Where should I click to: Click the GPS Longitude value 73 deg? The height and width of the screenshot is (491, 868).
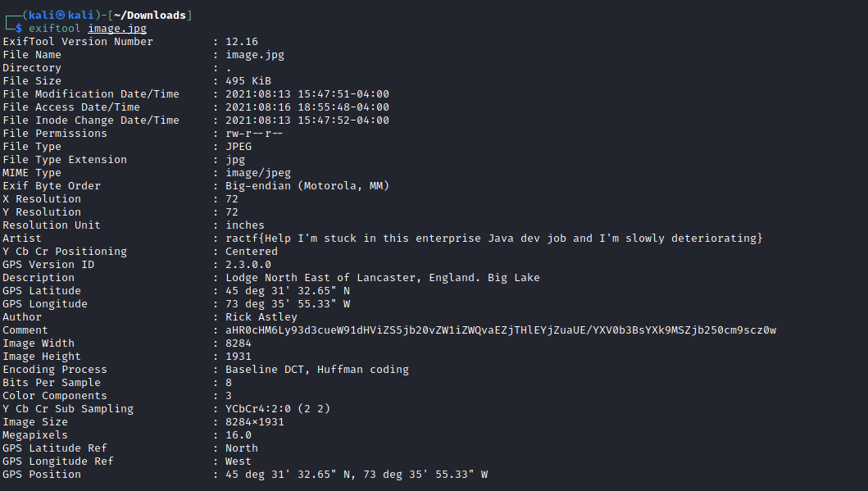[x=288, y=304]
